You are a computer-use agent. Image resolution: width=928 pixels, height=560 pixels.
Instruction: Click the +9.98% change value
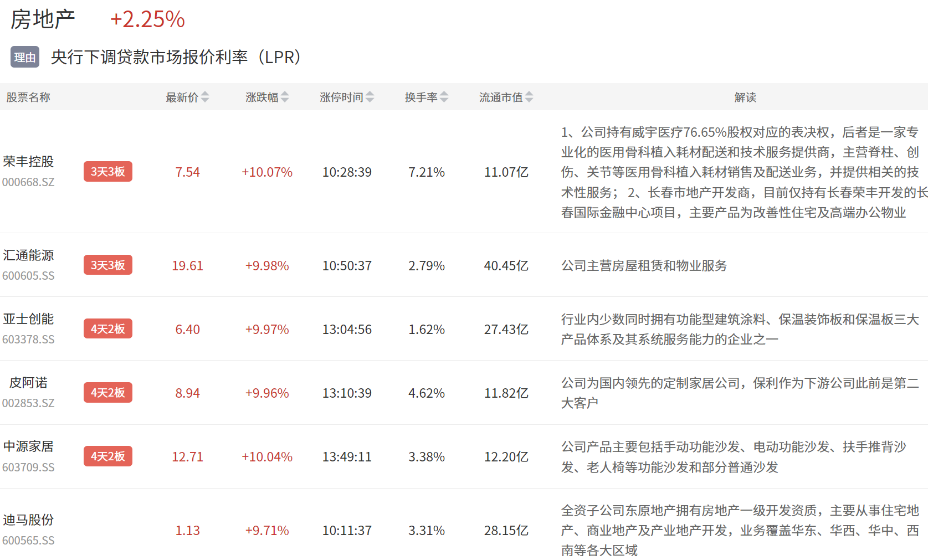pyautogui.click(x=267, y=266)
